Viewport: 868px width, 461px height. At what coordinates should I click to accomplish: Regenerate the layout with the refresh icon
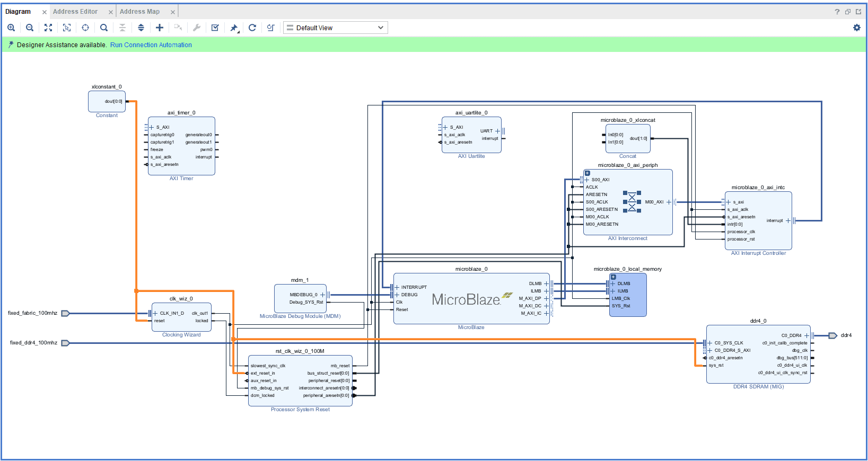252,28
